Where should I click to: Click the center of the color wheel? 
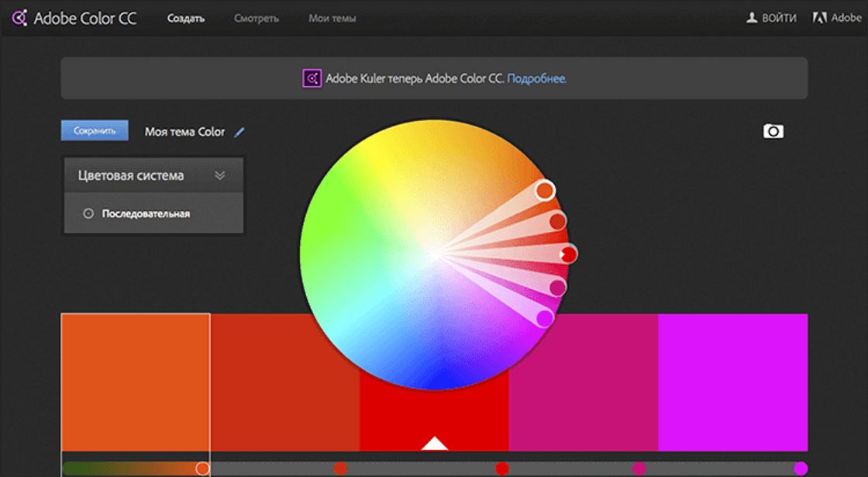click(435, 254)
